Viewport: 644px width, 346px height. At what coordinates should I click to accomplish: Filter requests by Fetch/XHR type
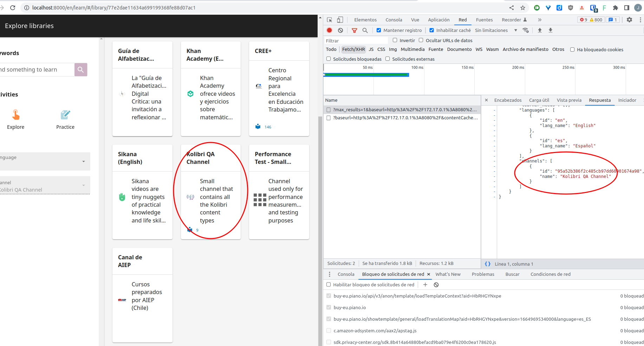353,49
